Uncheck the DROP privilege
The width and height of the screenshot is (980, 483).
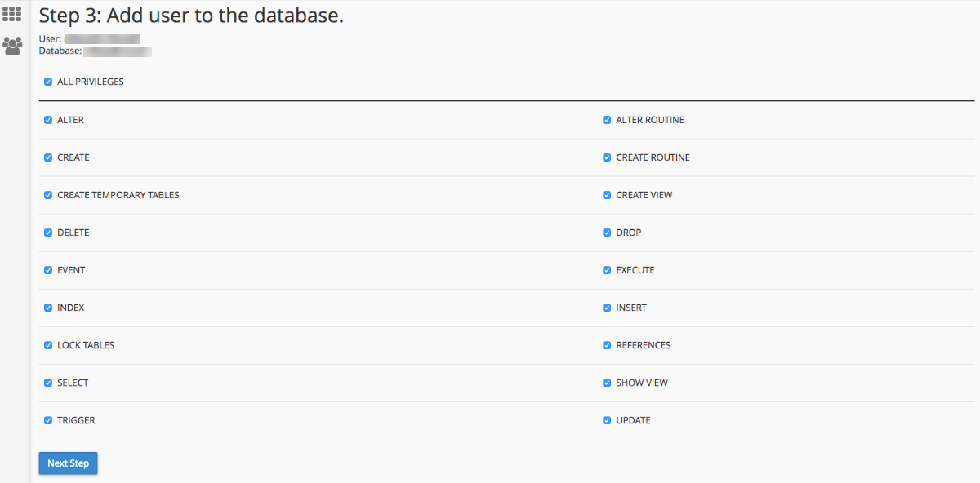click(x=607, y=233)
